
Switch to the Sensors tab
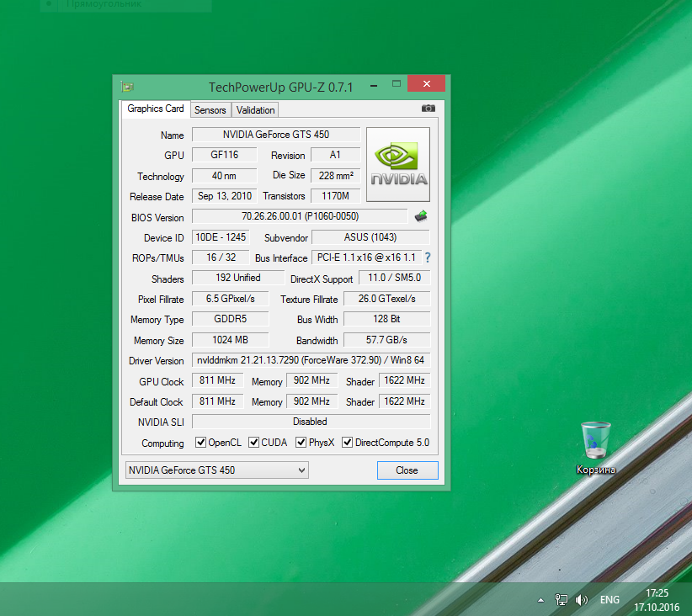pyautogui.click(x=210, y=109)
